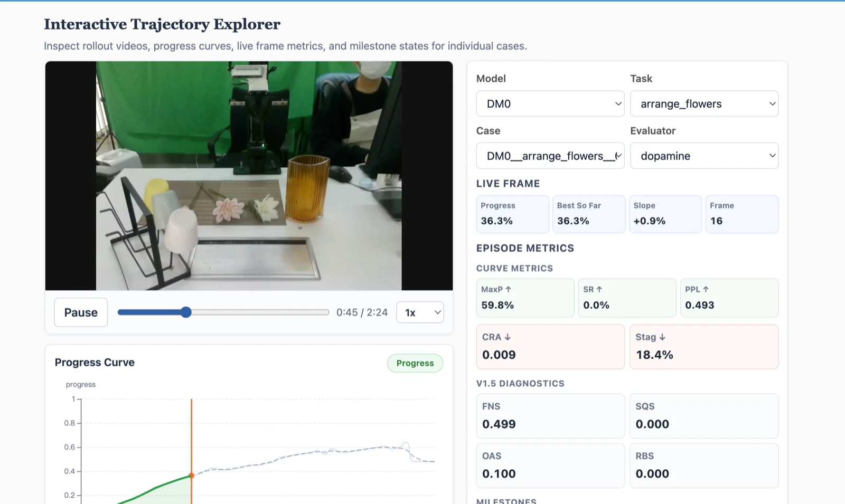Open the Task dropdown showing arrange_flowers
Screen dimensions: 845x504
point(704,103)
